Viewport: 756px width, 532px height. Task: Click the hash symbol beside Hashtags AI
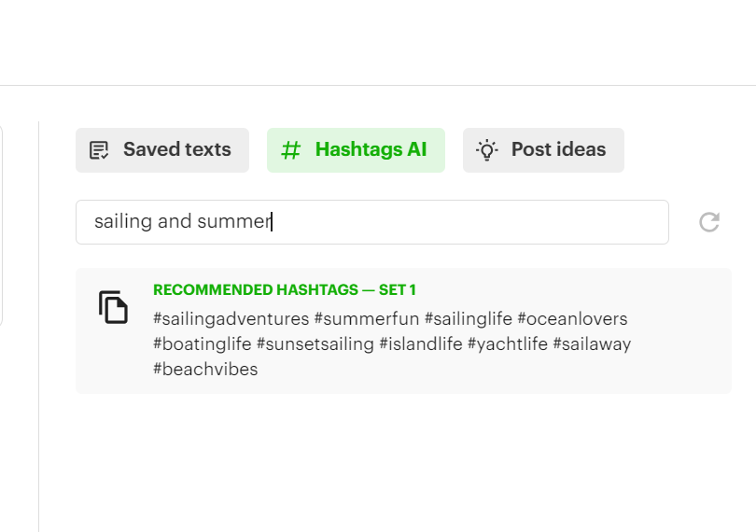pos(291,150)
